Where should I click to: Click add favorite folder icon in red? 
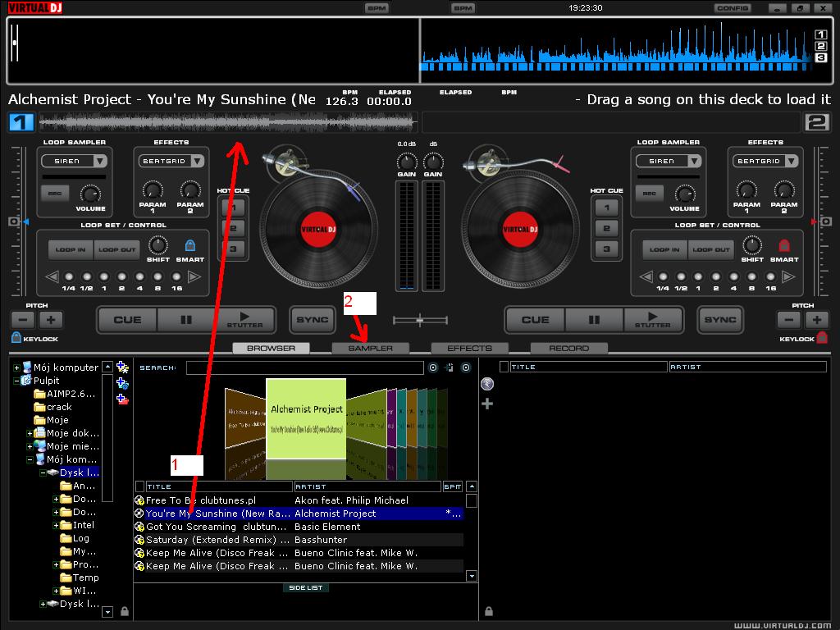point(122,399)
